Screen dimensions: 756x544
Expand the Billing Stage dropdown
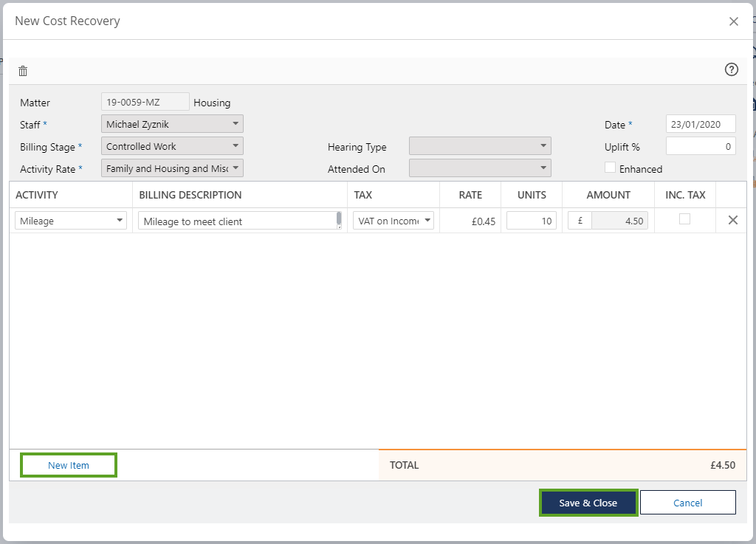click(x=171, y=146)
